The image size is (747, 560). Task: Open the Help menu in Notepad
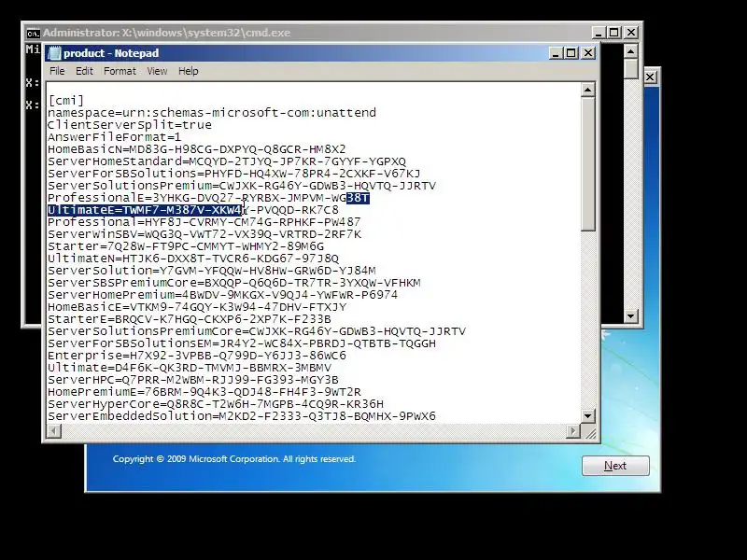click(x=189, y=71)
